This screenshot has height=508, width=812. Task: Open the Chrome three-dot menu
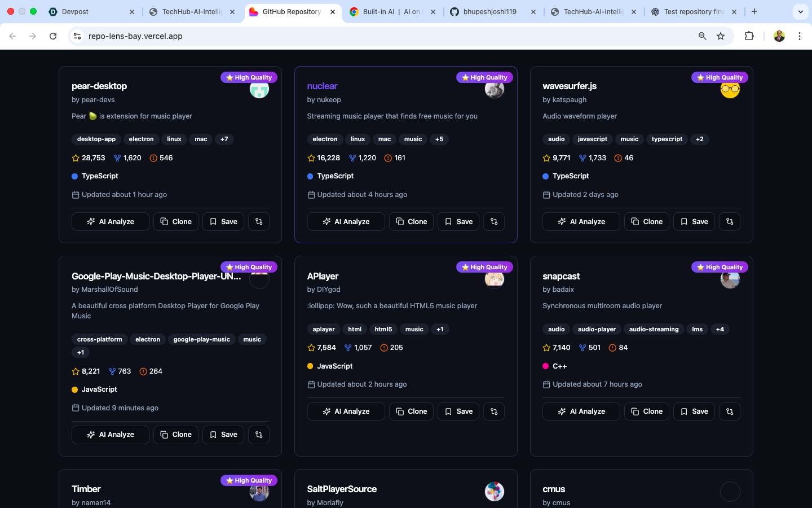click(800, 36)
